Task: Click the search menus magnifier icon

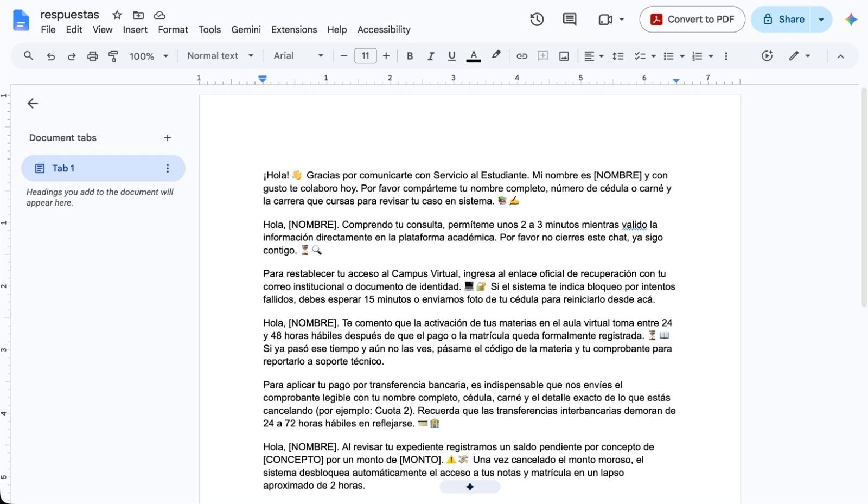Action: 29,56
